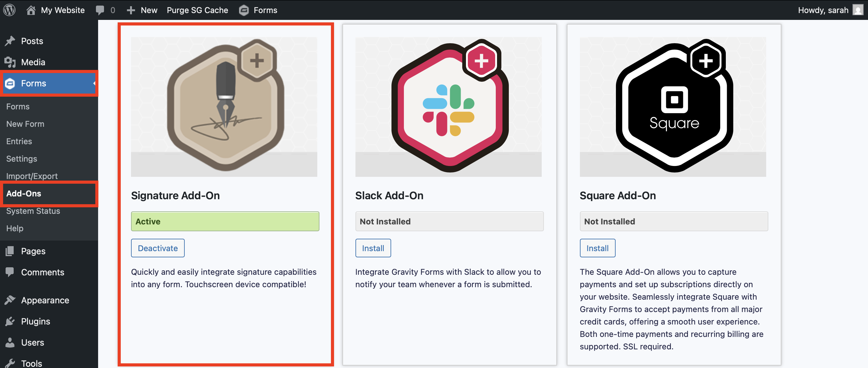The height and width of the screenshot is (368, 868).
Task: Click the Appearance brush icon in sidebar
Action: (x=10, y=300)
